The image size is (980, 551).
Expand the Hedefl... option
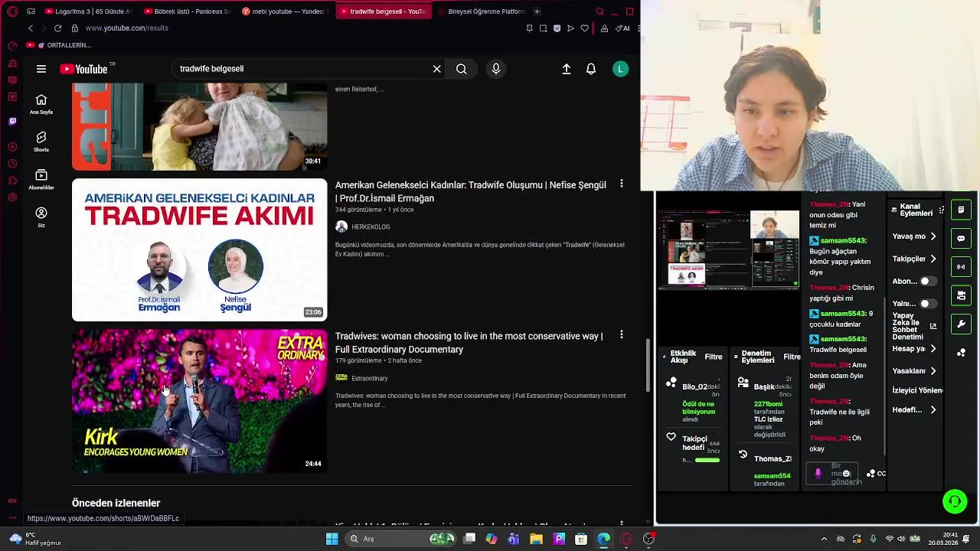(933, 410)
